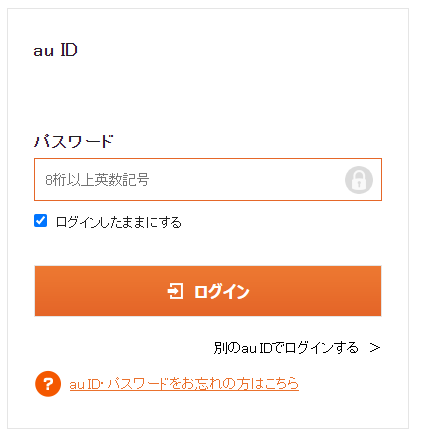Open the au ID・パスワードをお忘れの方はこちら link

(184, 384)
